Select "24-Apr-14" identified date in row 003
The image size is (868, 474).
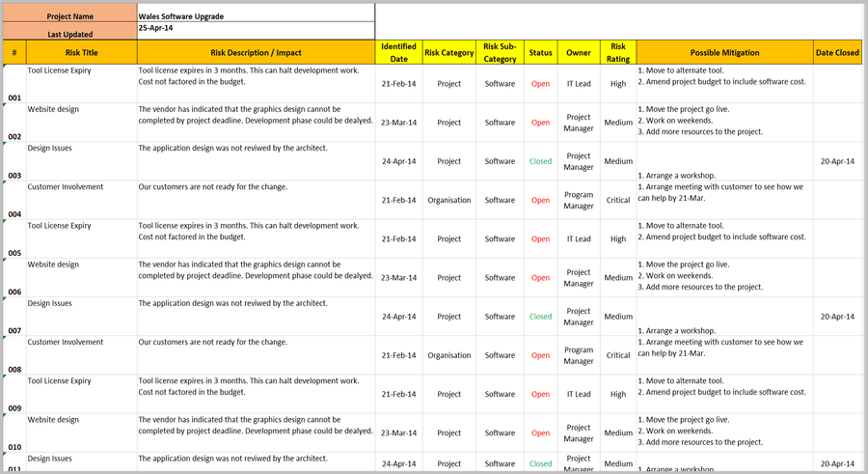[398, 161]
